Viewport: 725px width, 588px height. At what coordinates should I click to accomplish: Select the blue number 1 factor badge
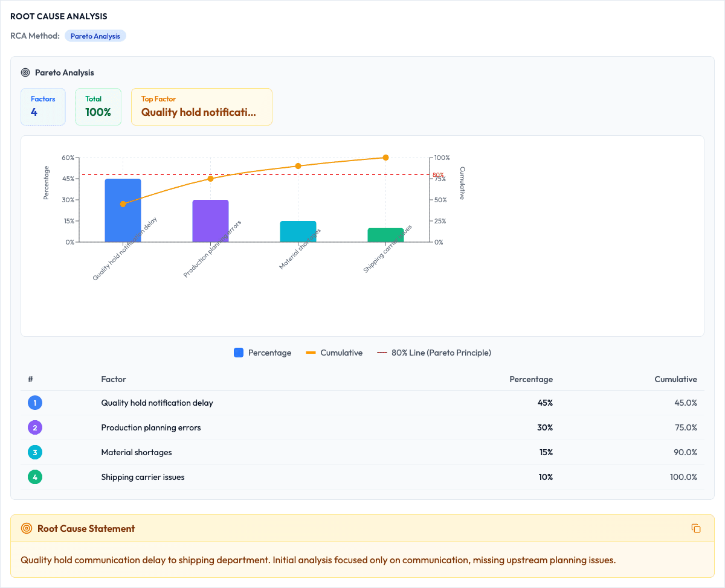coord(35,403)
